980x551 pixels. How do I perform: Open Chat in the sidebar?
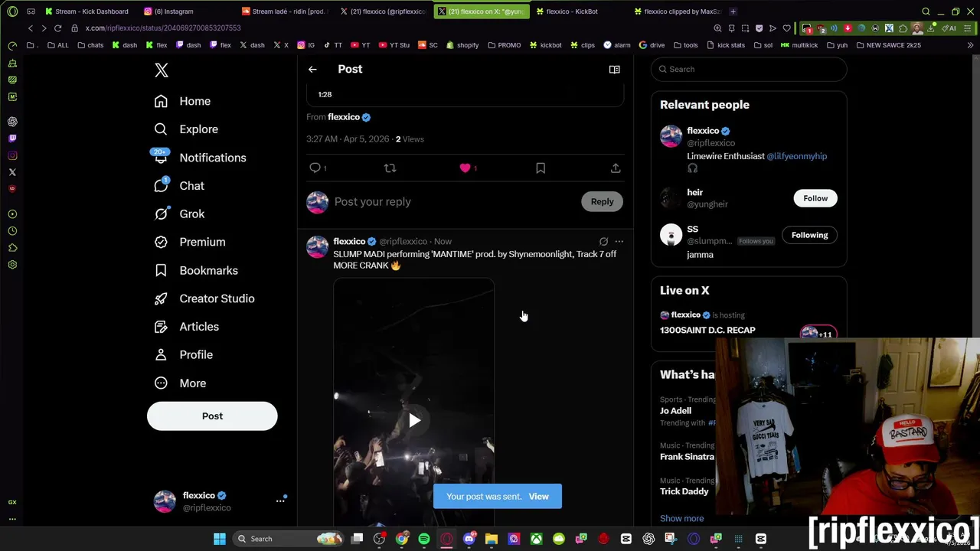pyautogui.click(x=179, y=186)
